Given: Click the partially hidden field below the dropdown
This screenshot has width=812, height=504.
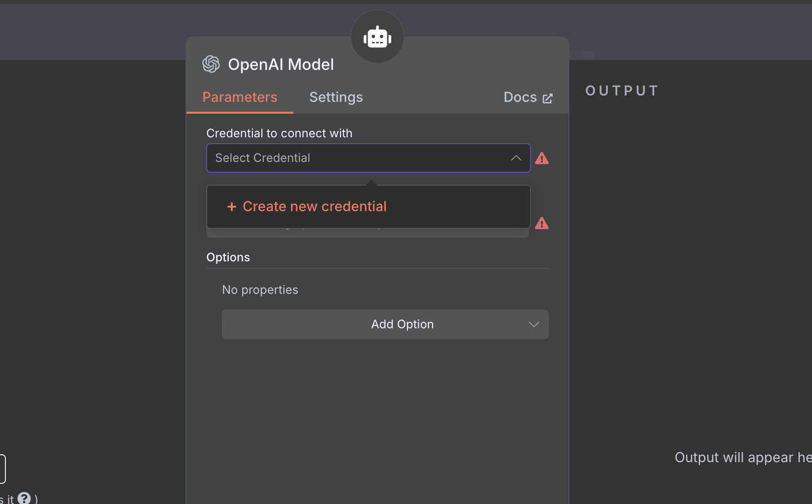Looking at the screenshot, I should coord(367,233).
